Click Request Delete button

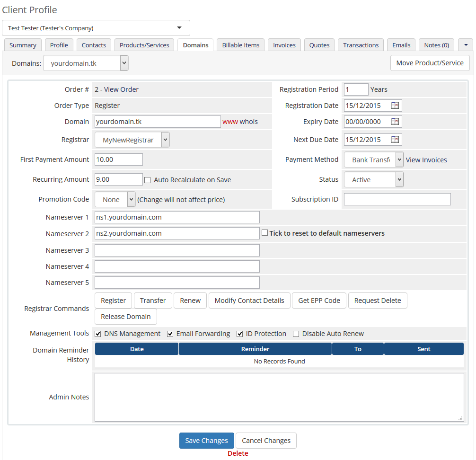(378, 301)
